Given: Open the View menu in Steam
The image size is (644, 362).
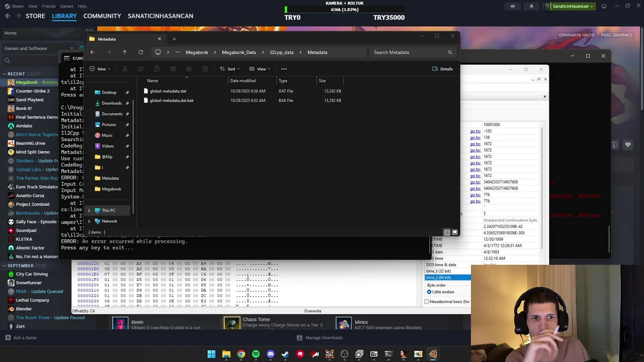Looking at the screenshot, I should 33,6.
